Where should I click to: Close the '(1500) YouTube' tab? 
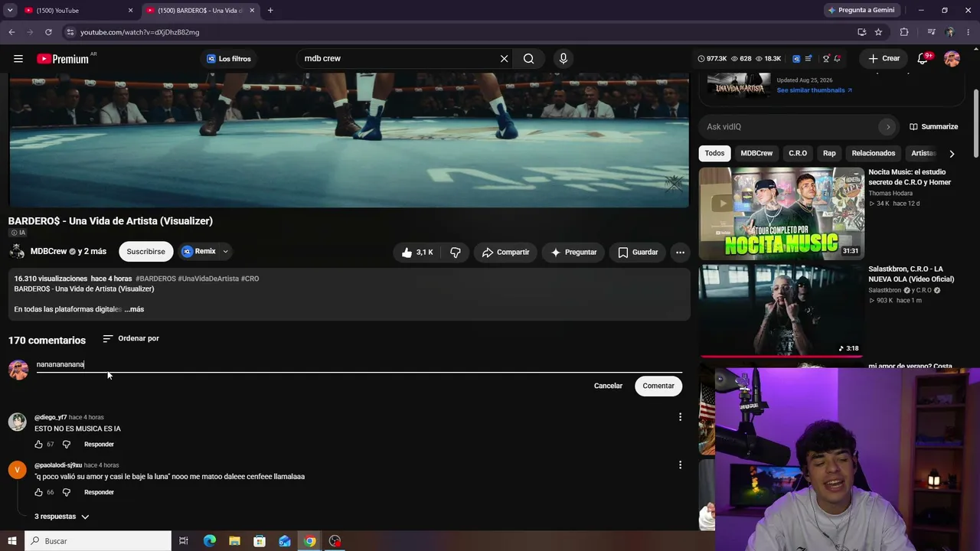pos(130,11)
